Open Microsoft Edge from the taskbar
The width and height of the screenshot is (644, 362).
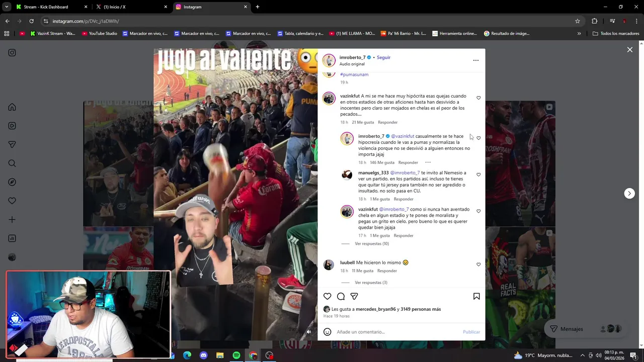tap(187, 355)
